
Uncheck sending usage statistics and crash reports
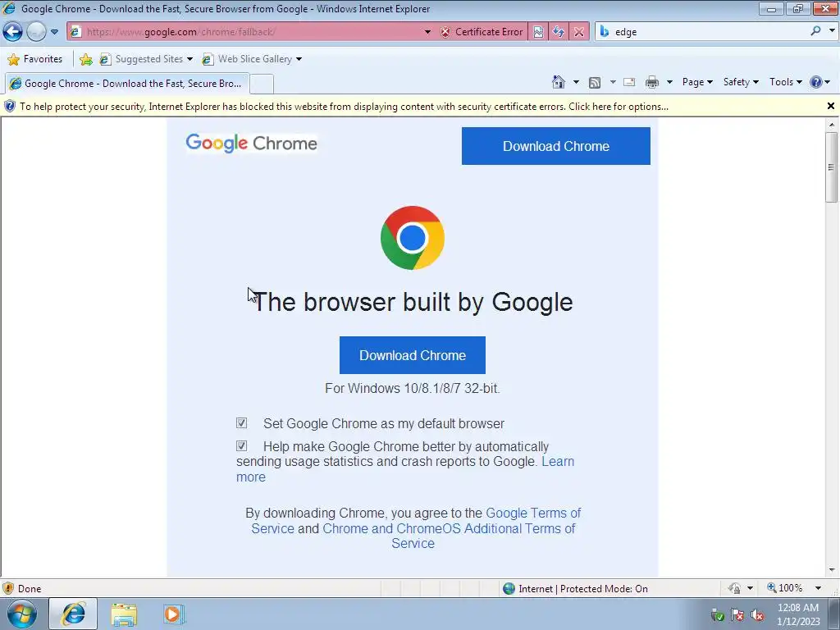(x=242, y=445)
